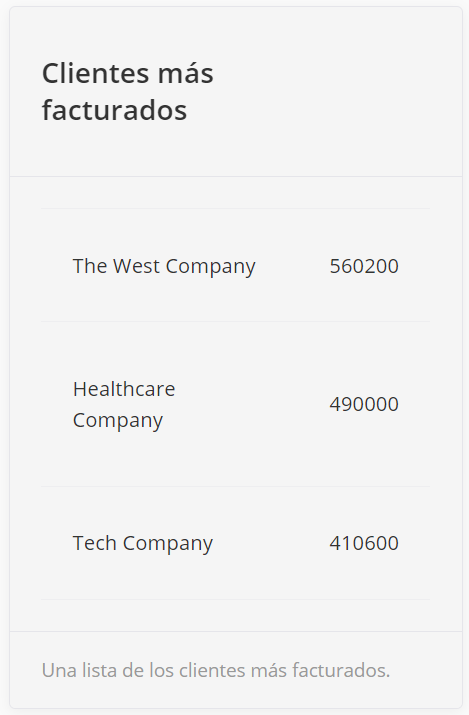Viewport: 469px width, 715px height.
Task: Click "Company" in the Tech Company row
Action: [168, 544]
